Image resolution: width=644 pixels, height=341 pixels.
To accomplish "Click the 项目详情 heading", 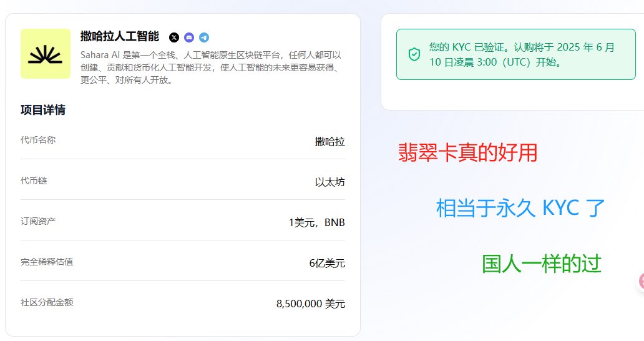I will [x=43, y=110].
